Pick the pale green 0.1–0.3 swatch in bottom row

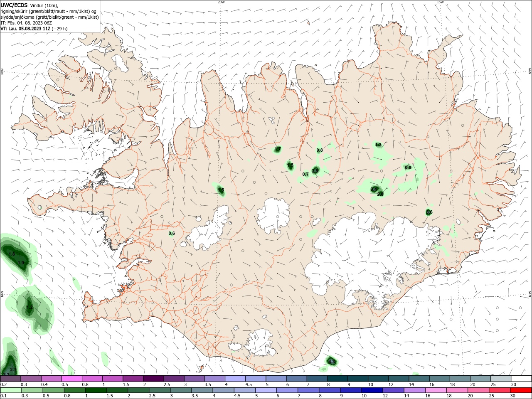[x=11, y=390]
